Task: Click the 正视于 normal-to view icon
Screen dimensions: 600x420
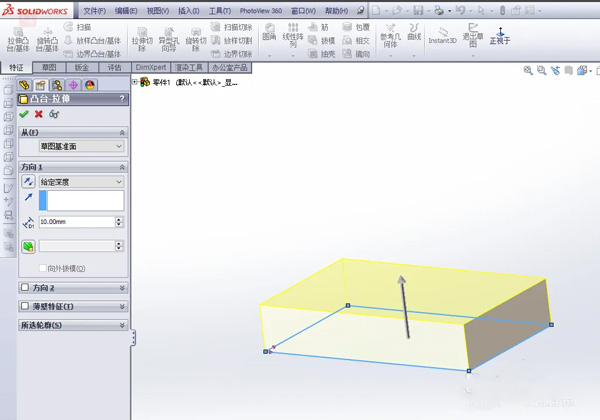Action: pos(499,34)
